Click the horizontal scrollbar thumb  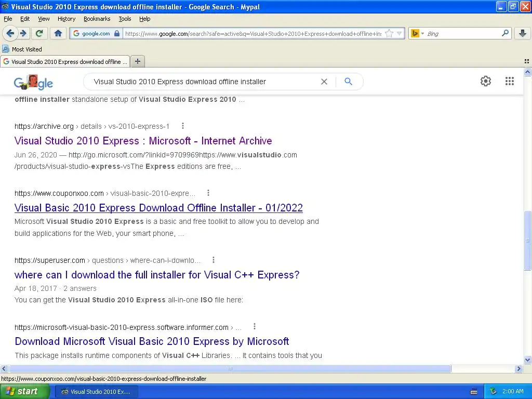pyautogui.click(x=230, y=368)
